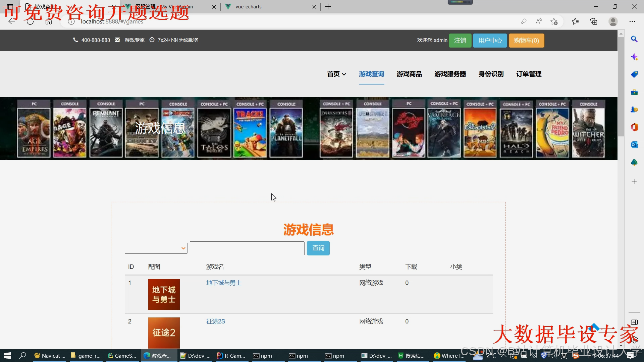
Task: Switch to the vue-echarts browser tab
Action: (248, 7)
